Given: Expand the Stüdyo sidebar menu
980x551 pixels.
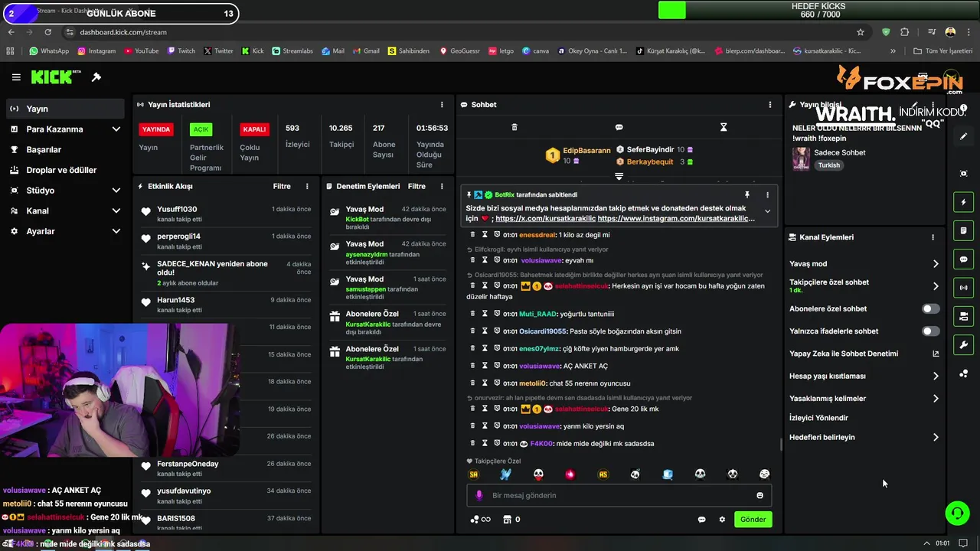Looking at the screenshot, I should (x=64, y=191).
